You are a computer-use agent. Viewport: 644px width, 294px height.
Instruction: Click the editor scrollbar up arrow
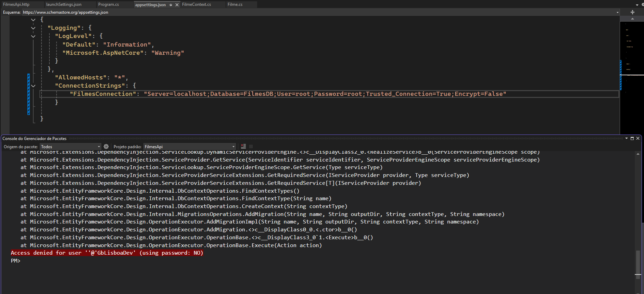(632, 19)
